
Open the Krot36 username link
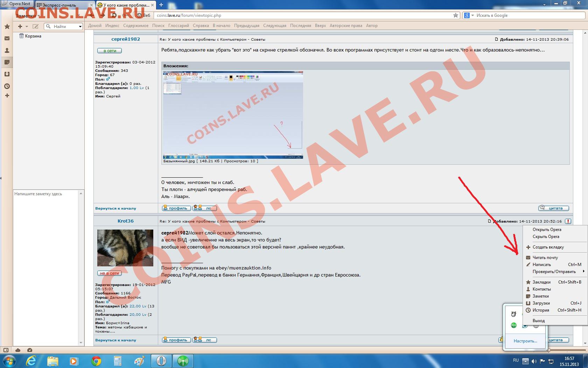[126, 221]
